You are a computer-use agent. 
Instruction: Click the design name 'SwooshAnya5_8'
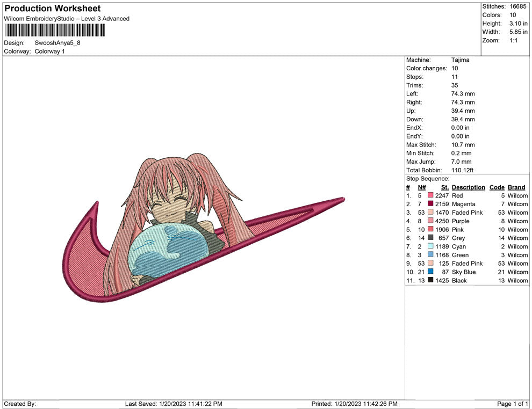click(x=57, y=43)
